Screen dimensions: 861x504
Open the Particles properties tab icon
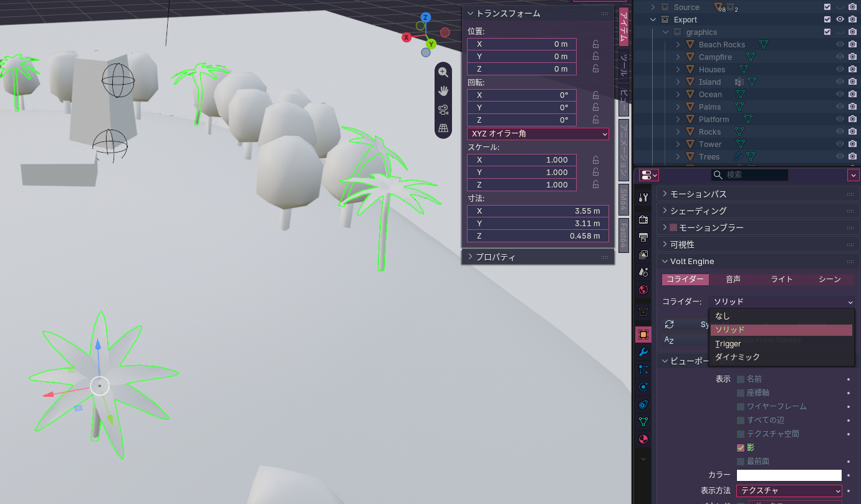point(643,369)
